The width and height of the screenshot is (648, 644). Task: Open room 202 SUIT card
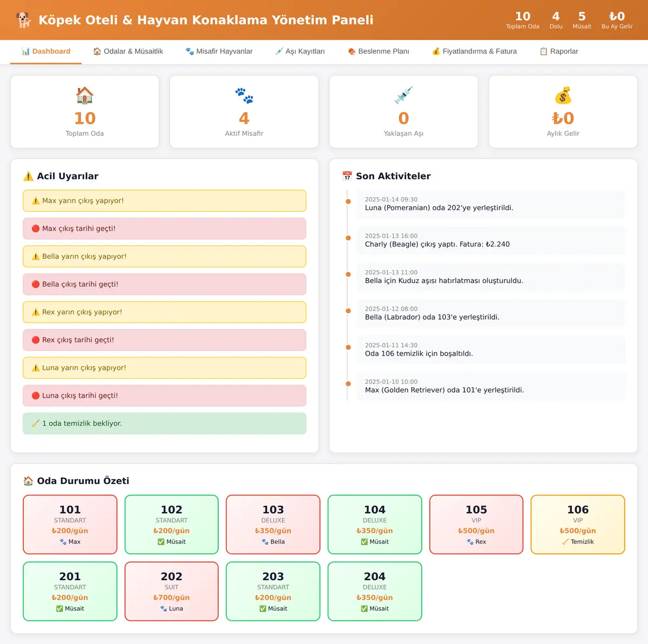click(172, 592)
